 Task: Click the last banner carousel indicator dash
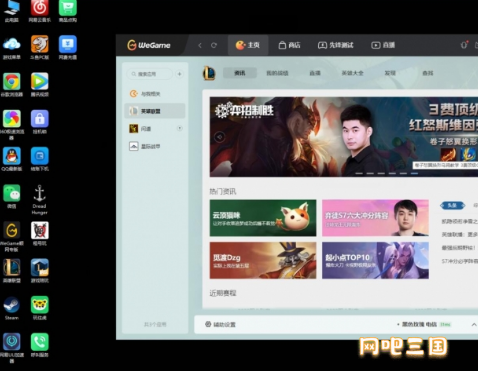point(414,173)
